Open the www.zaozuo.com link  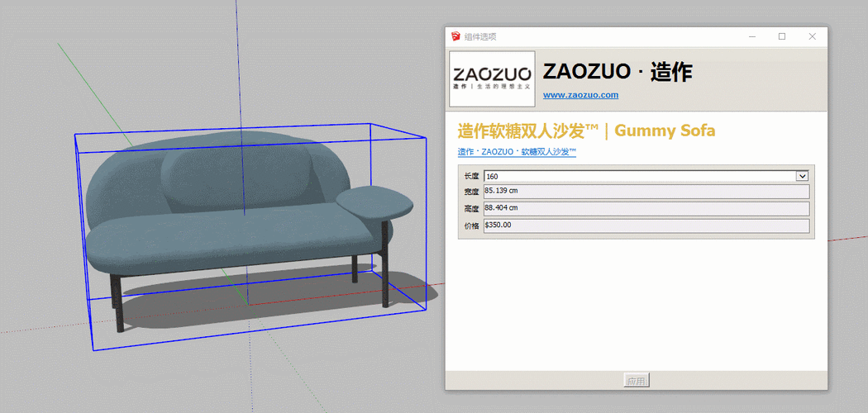580,95
